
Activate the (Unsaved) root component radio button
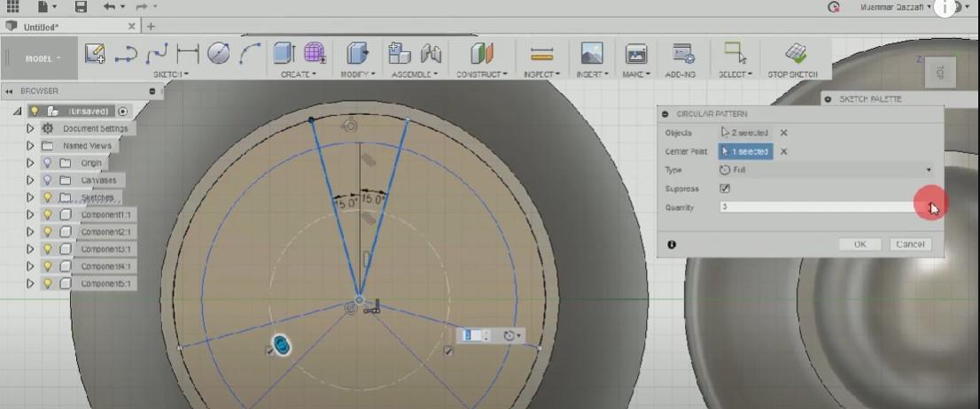click(x=122, y=112)
